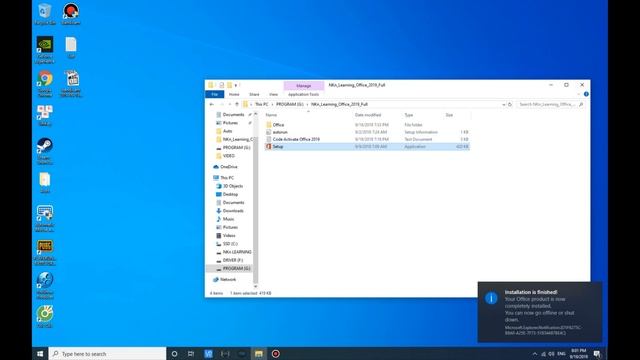This screenshot has width=640, height=360.
Task: Open 3D Objects in navigation pane
Action: pos(229,186)
